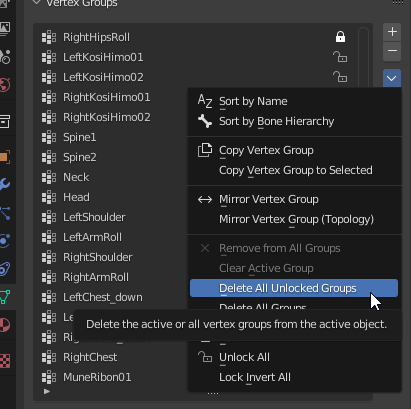
Task: Click the vertex group icon beside Neck
Action: (x=49, y=177)
